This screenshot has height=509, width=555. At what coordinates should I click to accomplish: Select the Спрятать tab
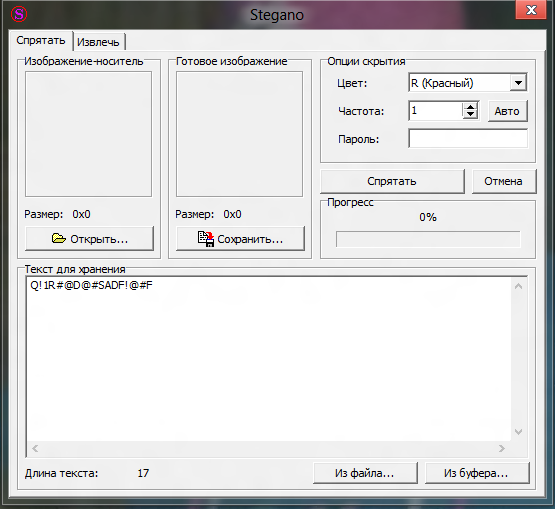pyautogui.click(x=41, y=40)
